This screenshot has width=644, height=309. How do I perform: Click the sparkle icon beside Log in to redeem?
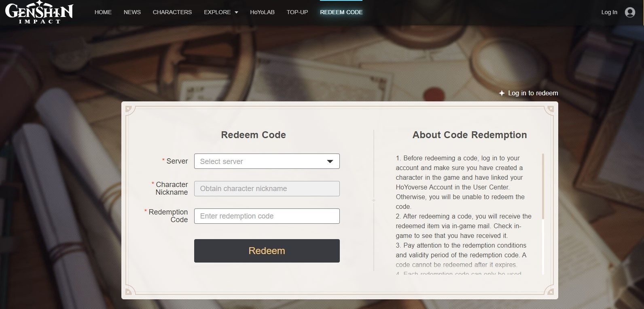(x=502, y=93)
